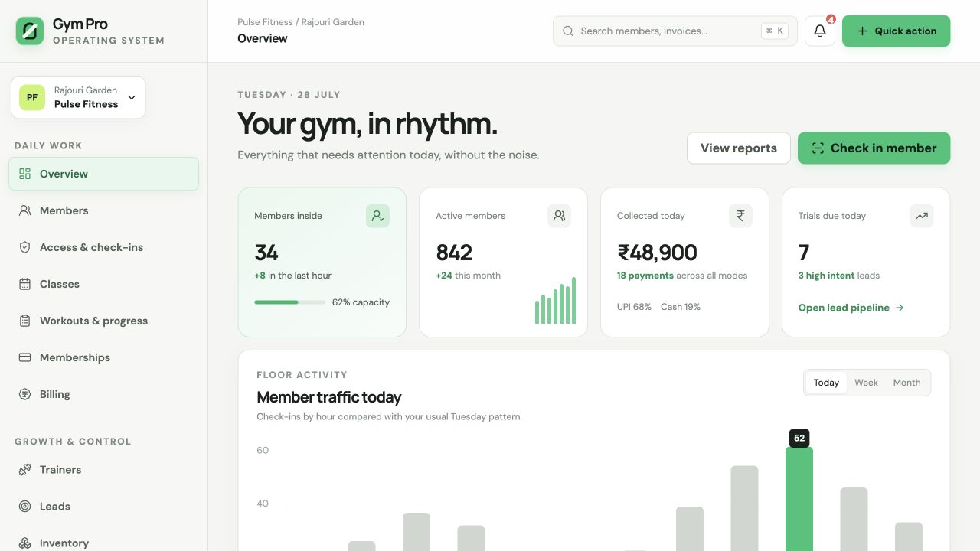Go to Access & check-ins page
Image resolution: width=980 pixels, height=551 pixels.
pos(103,247)
